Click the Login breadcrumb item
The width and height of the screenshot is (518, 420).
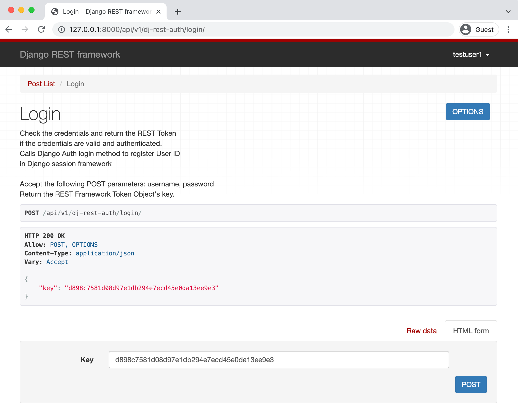point(75,84)
